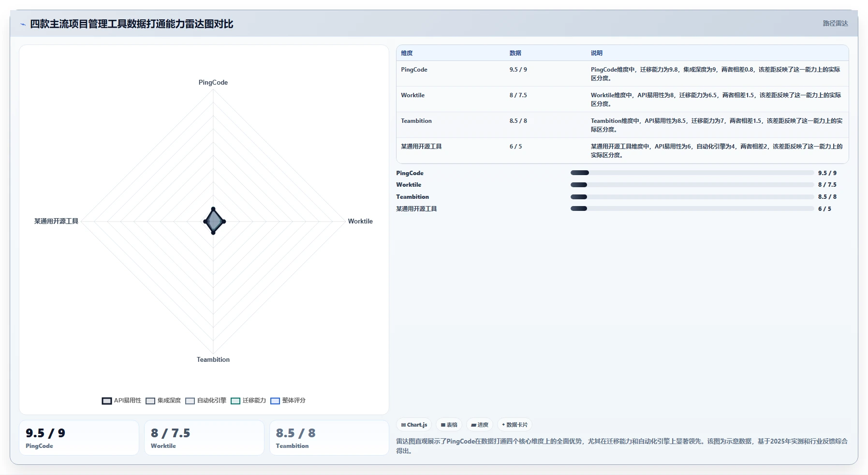Click the 8 / 7.5 value beside Worktile bar
Image resolution: width=868 pixels, height=475 pixels.
tap(827, 185)
